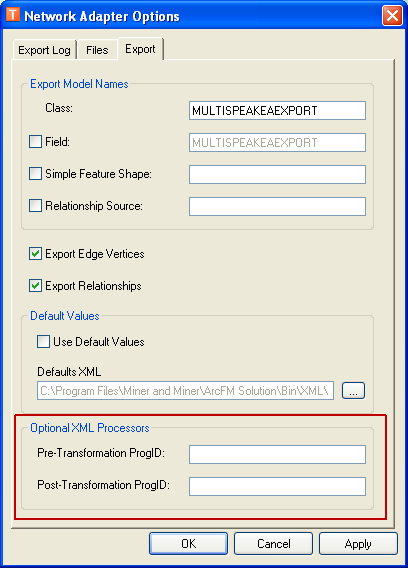Click the Cancel button
Screen dimensions: 408x568
pos(274,543)
